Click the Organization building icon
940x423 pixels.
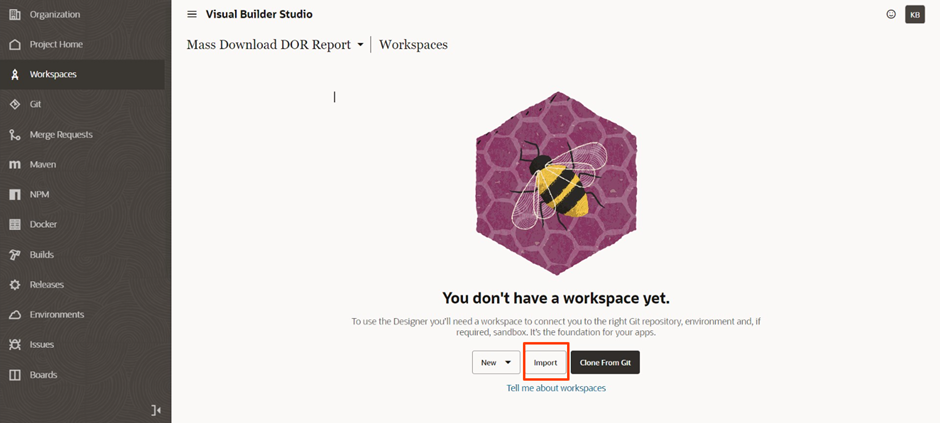(x=15, y=14)
